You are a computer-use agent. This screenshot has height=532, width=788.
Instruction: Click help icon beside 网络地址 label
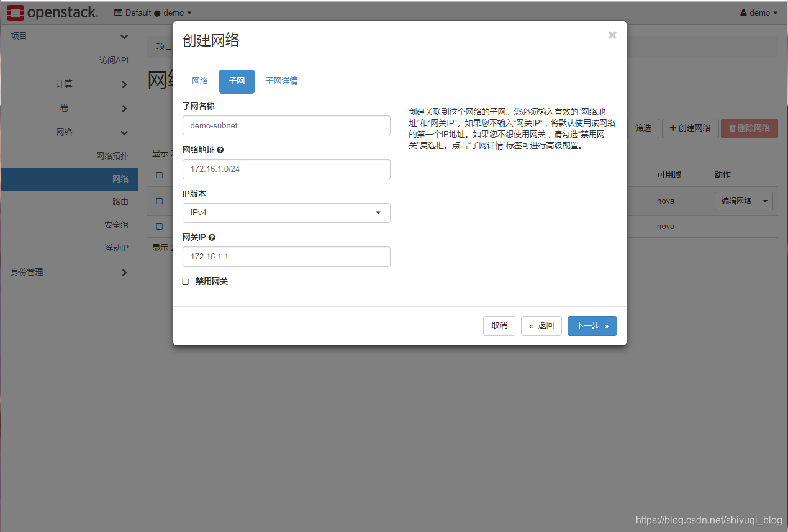tap(220, 150)
